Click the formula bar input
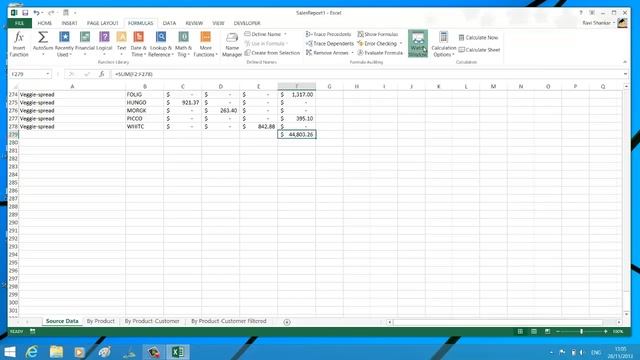Viewport: 640px width, 360px height. (x=367, y=74)
